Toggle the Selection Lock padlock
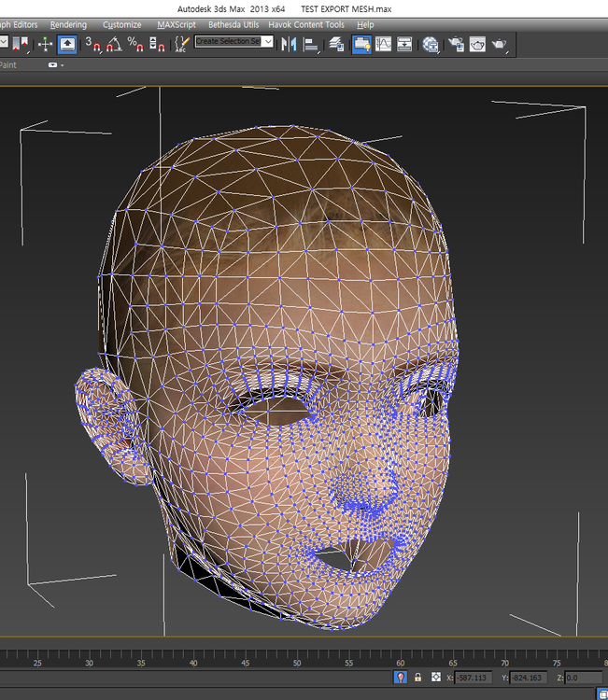 [417, 678]
